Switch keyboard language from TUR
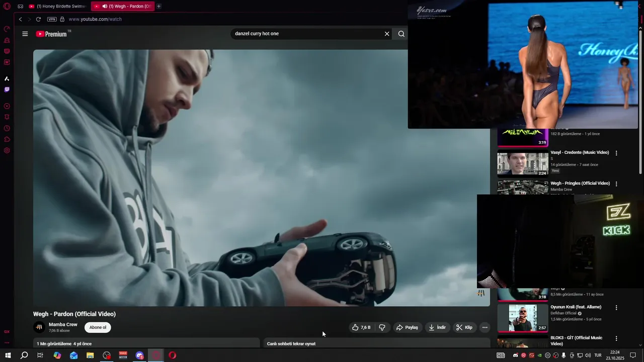This screenshot has height=362, width=644. (x=598, y=355)
